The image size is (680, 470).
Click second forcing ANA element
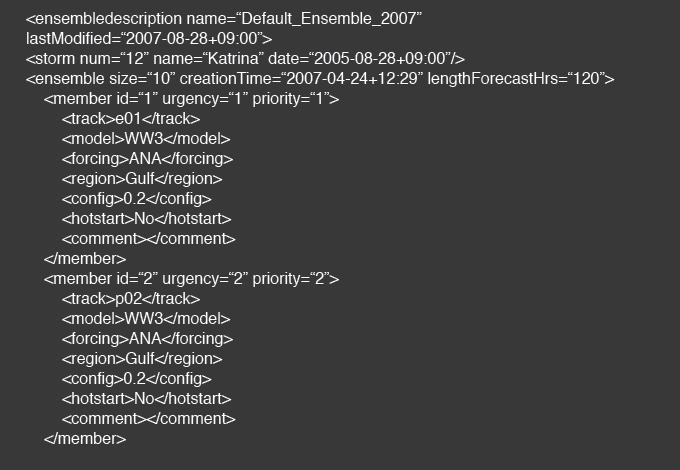tap(147, 339)
